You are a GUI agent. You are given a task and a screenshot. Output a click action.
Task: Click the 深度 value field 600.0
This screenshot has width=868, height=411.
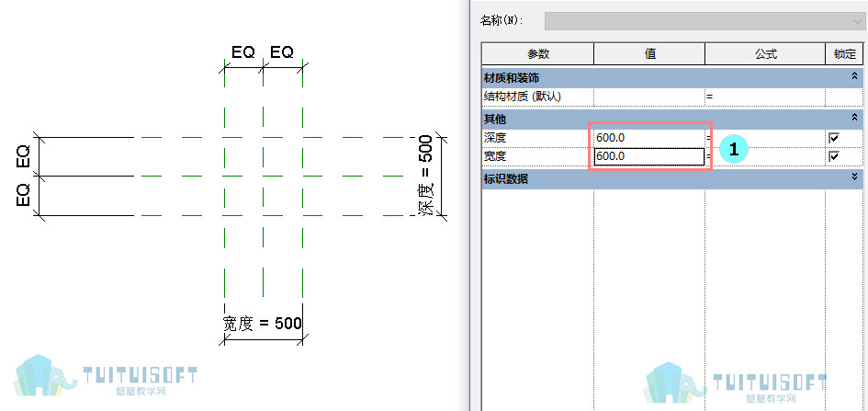click(648, 137)
